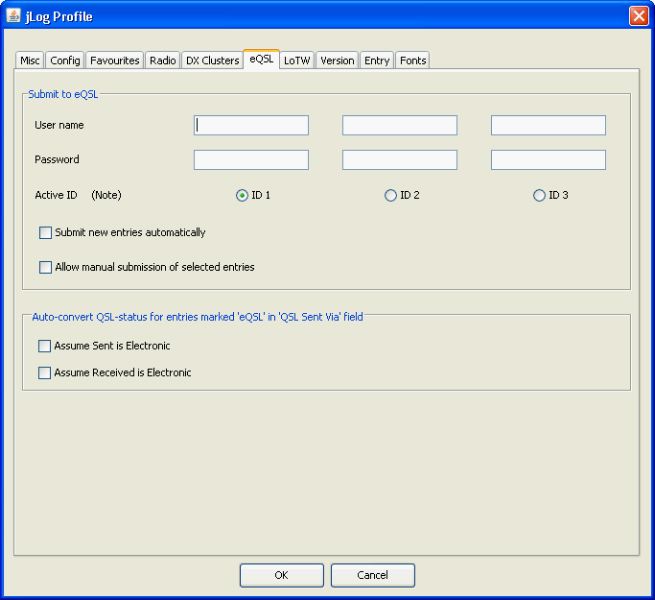Select the Radio tab
The image size is (655, 600).
pos(163,61)
